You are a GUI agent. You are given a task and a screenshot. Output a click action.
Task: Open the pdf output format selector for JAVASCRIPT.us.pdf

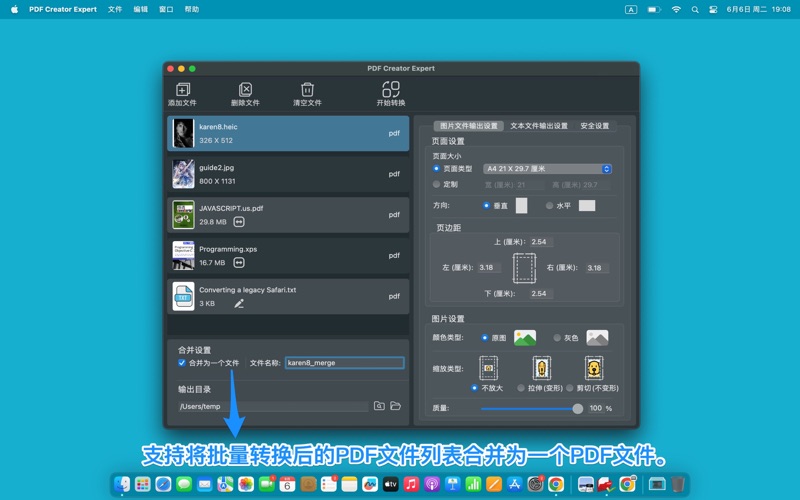click(x=394, y=215)
